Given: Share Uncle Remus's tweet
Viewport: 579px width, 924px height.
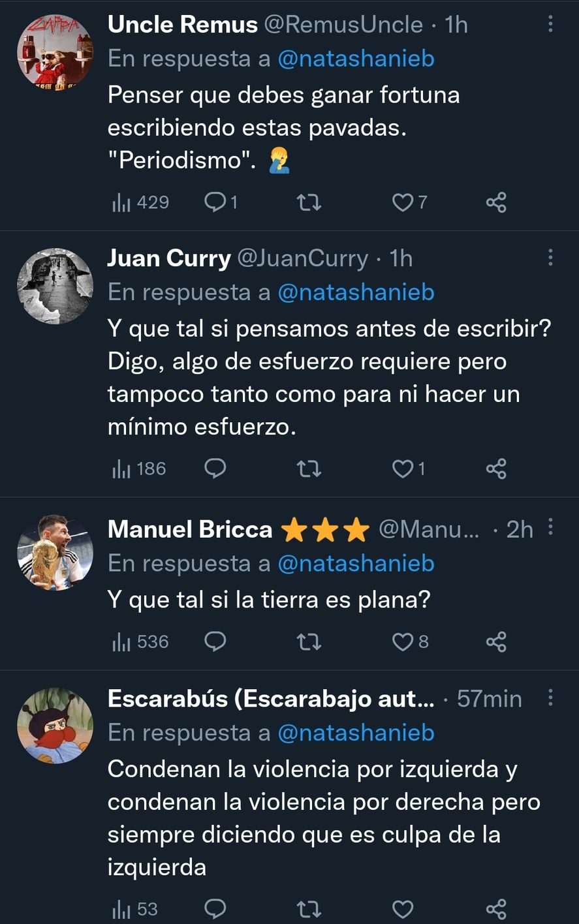Looking at the screenshot, I should (496, 203).
